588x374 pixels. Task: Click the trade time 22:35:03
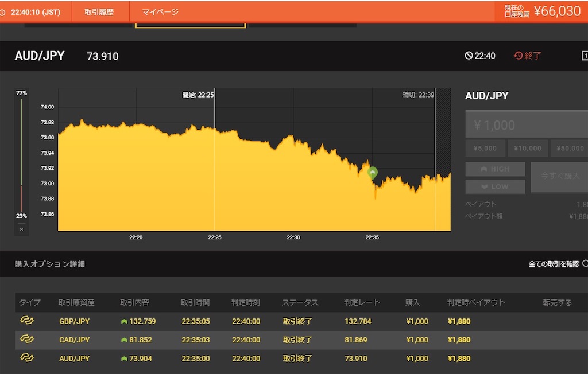[x=196, y=340]
